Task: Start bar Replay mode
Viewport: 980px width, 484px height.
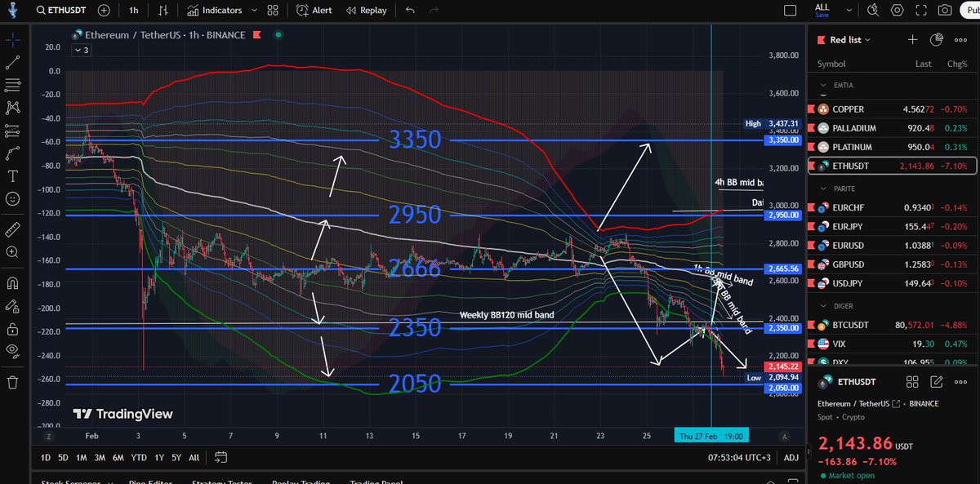Action: 367,11
